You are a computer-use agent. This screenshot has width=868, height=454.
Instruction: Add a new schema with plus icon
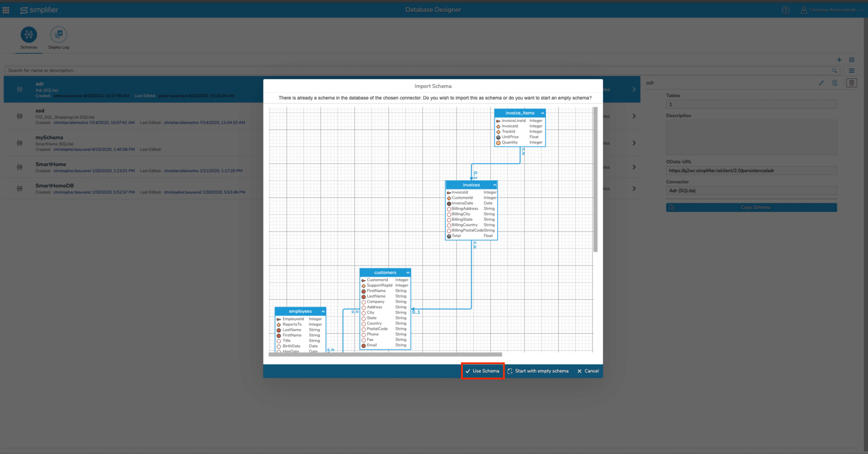point(839,59)
